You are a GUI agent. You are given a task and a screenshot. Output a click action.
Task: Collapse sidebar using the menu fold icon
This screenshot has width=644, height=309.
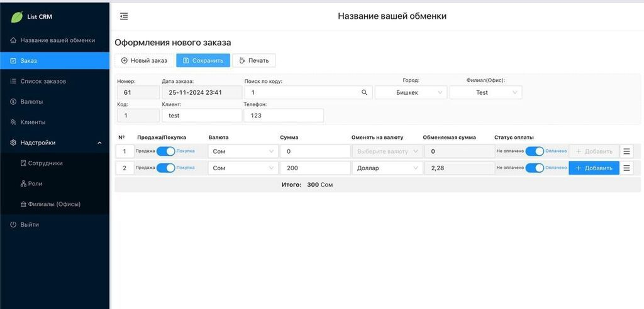(124, 16)
